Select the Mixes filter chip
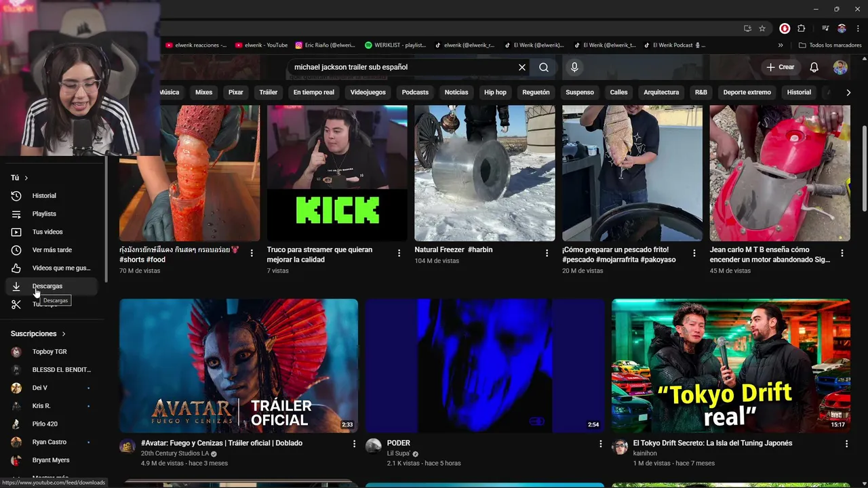This screenshot has height=488, width=868. coord(203,92)
